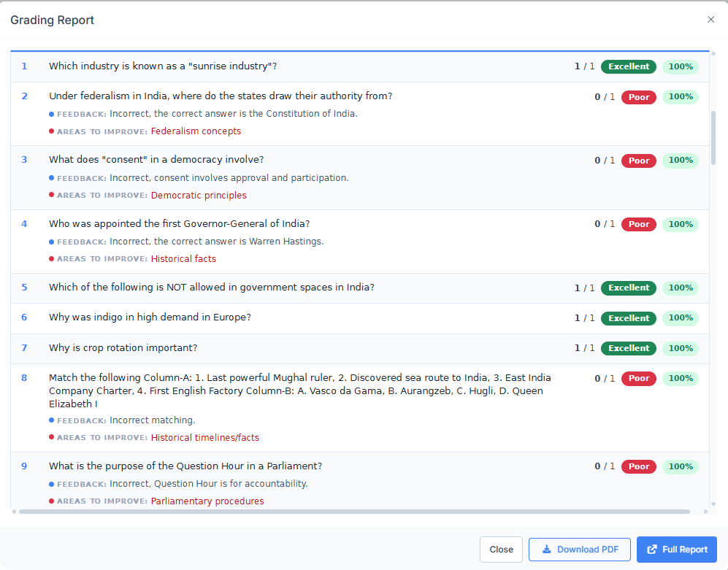Click the question number 5 label
The height and width of the screenshot is (570, 728).
click(24, 288)
